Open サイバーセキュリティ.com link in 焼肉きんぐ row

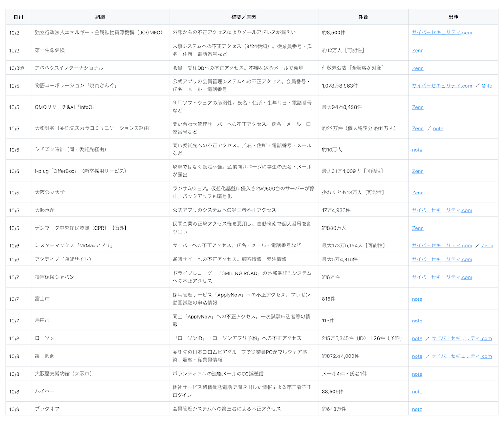[442, 86]
